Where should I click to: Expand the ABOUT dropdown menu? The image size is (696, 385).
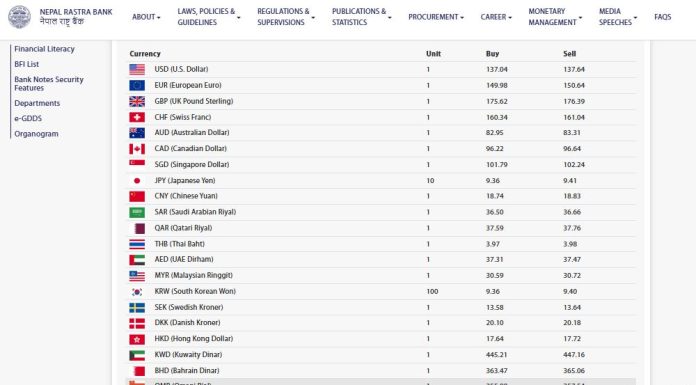point(146,17)
